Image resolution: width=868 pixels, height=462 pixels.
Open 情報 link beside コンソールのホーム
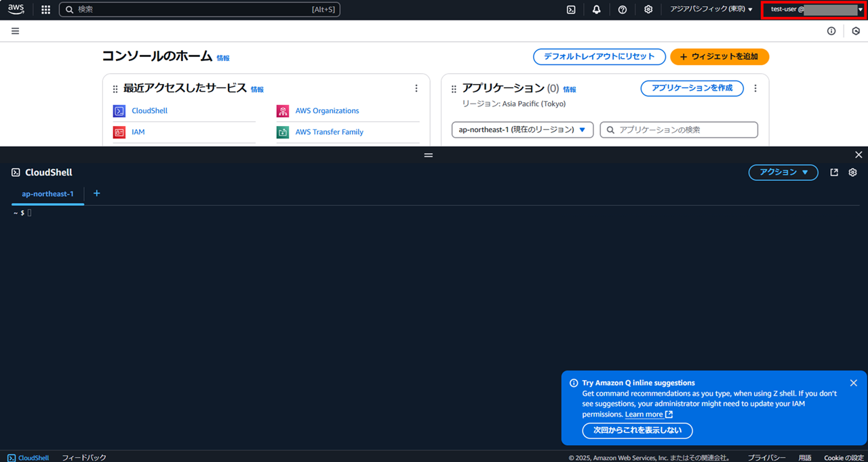tap(223, 58)
